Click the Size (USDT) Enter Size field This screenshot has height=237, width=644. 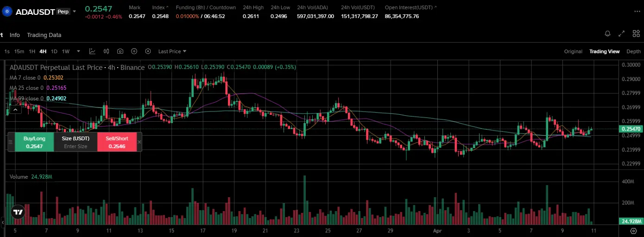[x=76, y=142]
